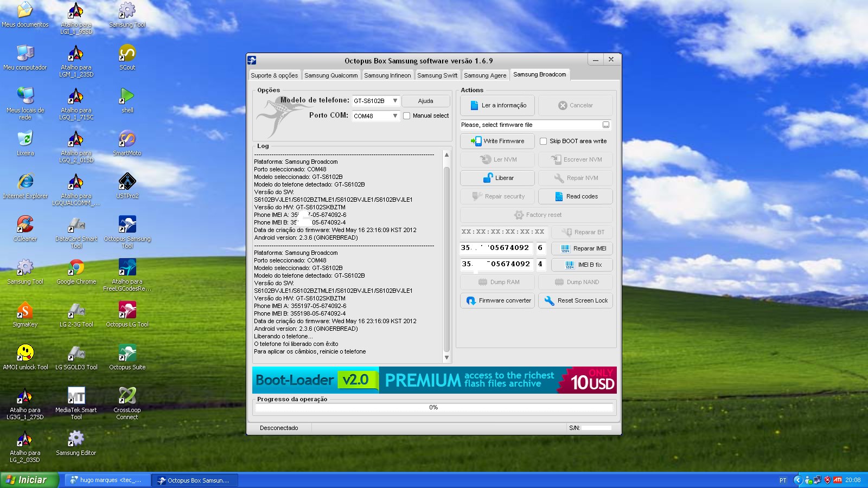Click the Write Firmware button

[x=497, y=141]
